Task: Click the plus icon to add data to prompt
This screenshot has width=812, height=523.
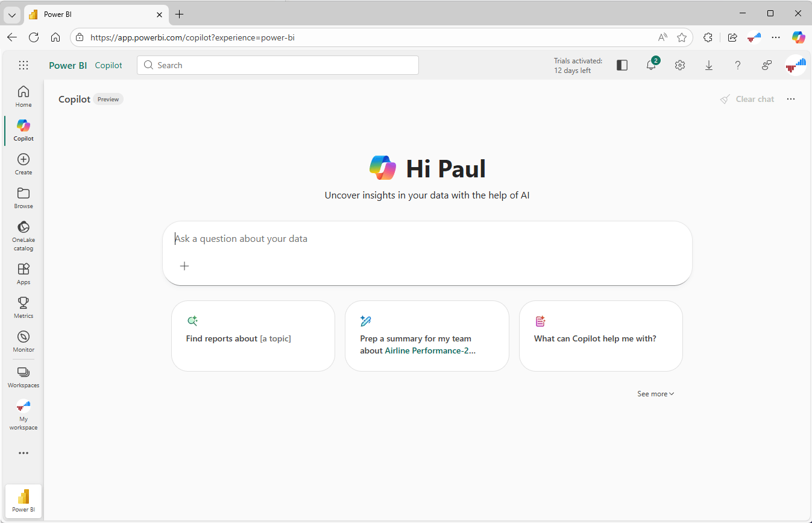Action: click(184, 266)
